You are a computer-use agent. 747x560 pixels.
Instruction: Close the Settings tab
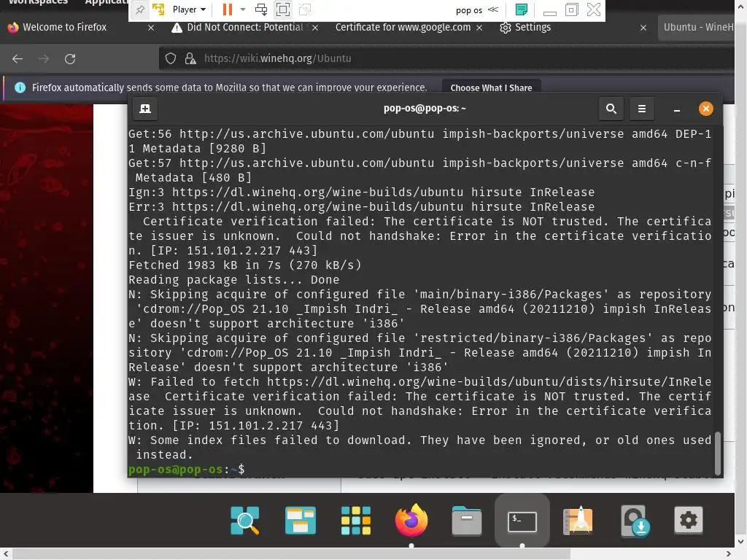[x=643, y=28]
